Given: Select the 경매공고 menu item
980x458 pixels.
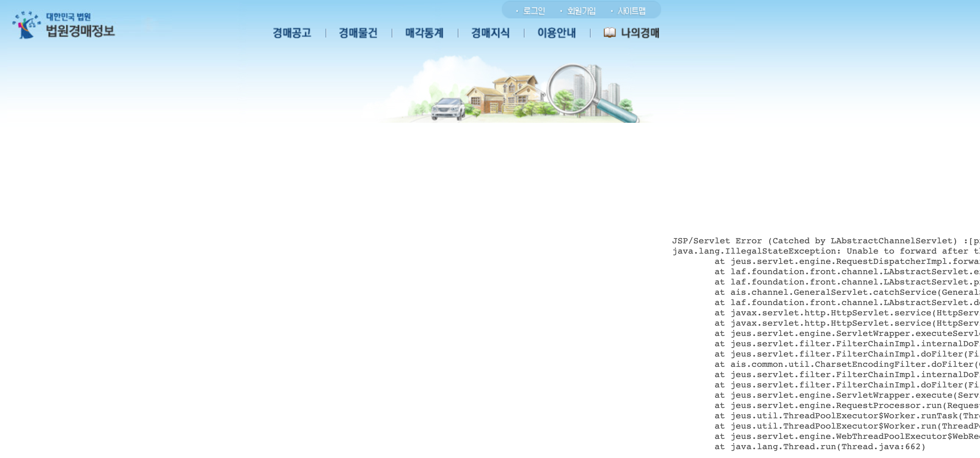Looking at the screenshot, I should click(292, 33).
